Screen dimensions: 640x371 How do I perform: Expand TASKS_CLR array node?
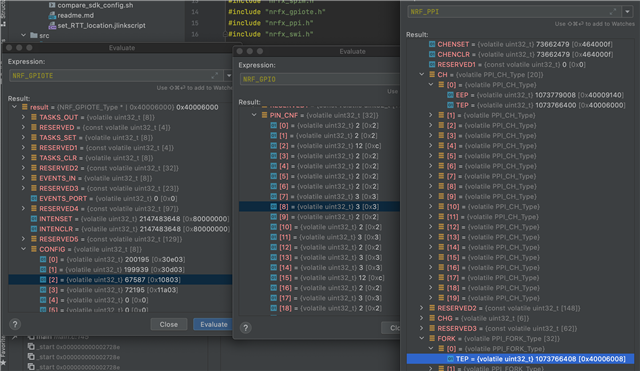(x=24, y=158)
